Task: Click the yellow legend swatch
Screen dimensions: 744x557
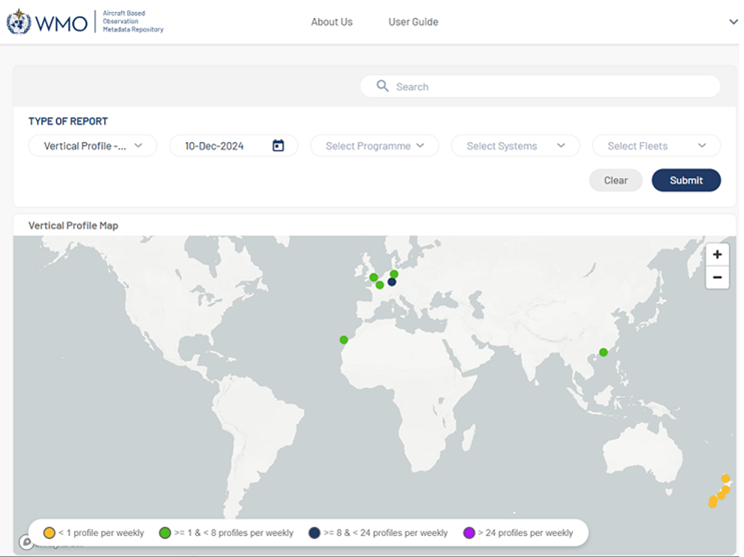Action: click(x=48, y=533)
